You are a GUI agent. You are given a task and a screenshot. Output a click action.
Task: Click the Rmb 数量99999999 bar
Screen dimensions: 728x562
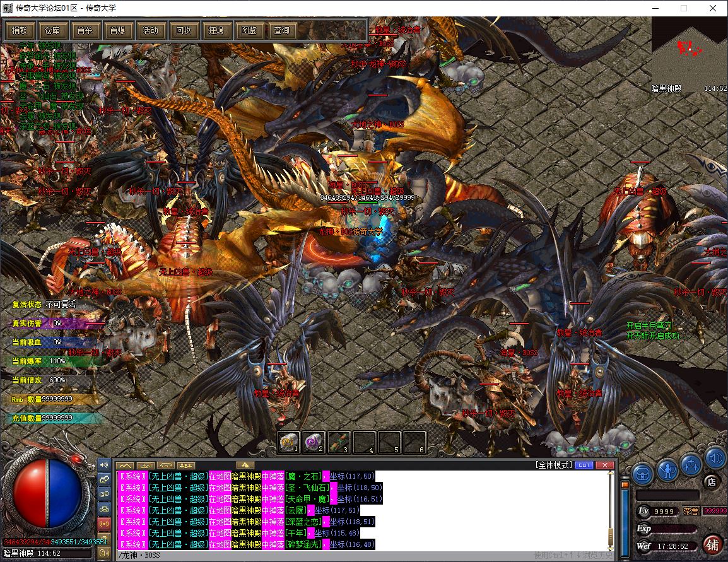54,399
